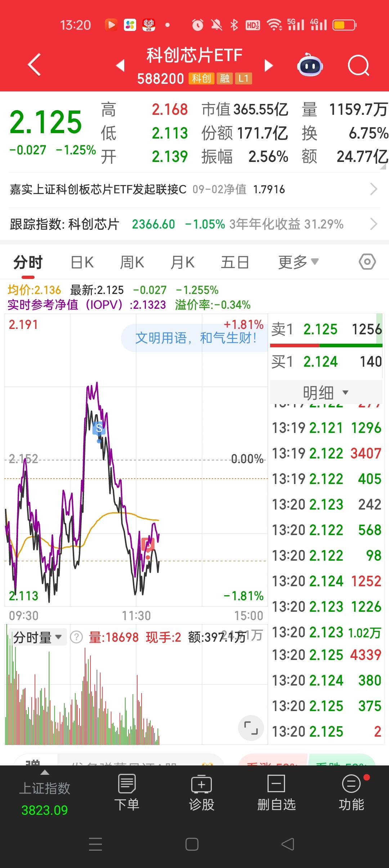Tap the blue S sell marker on chart

click(99, 428)
